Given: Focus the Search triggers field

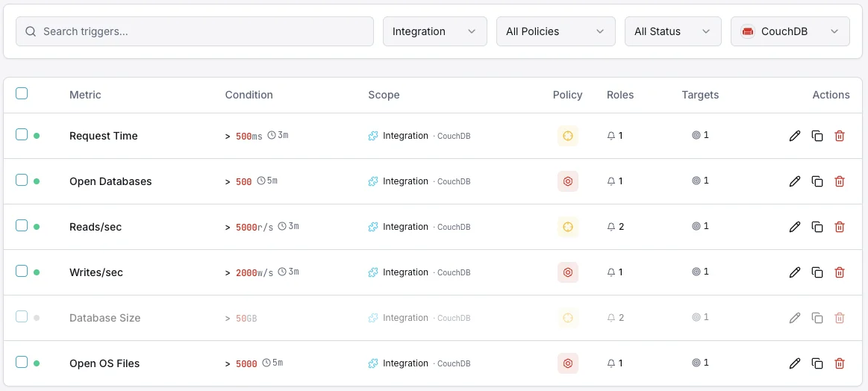Looking at the screenshot, I should click(195, 31).
